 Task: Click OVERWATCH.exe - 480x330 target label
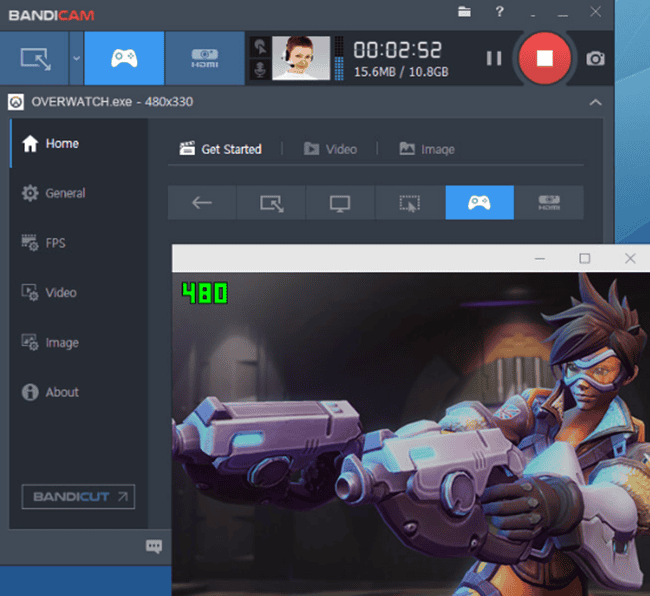coord(112,102)
